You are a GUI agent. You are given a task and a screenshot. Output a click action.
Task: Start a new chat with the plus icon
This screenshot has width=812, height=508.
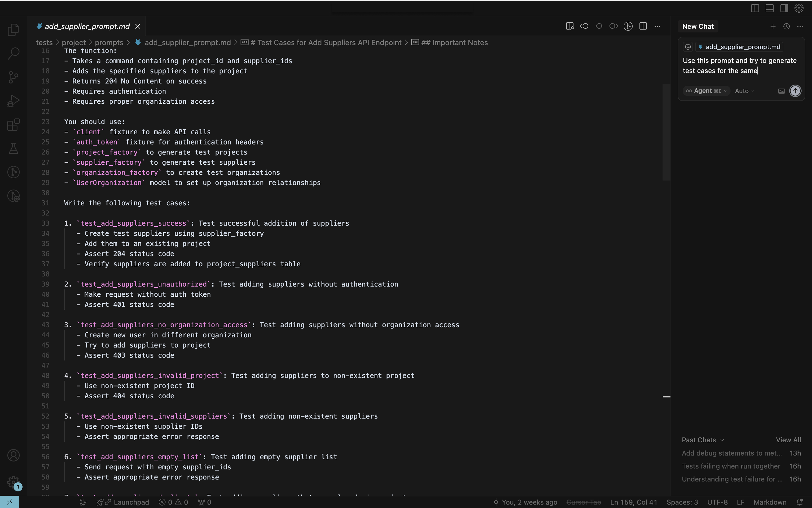(x=773, y=26)
